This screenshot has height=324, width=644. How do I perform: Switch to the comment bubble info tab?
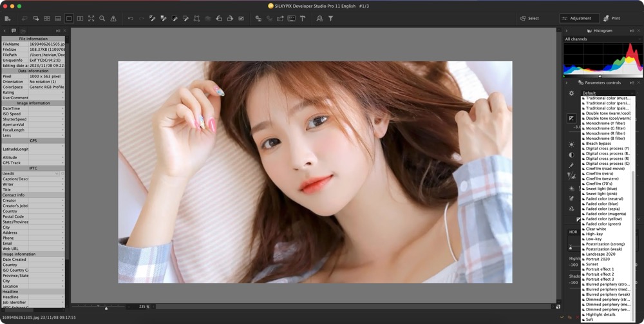(14, 31)
